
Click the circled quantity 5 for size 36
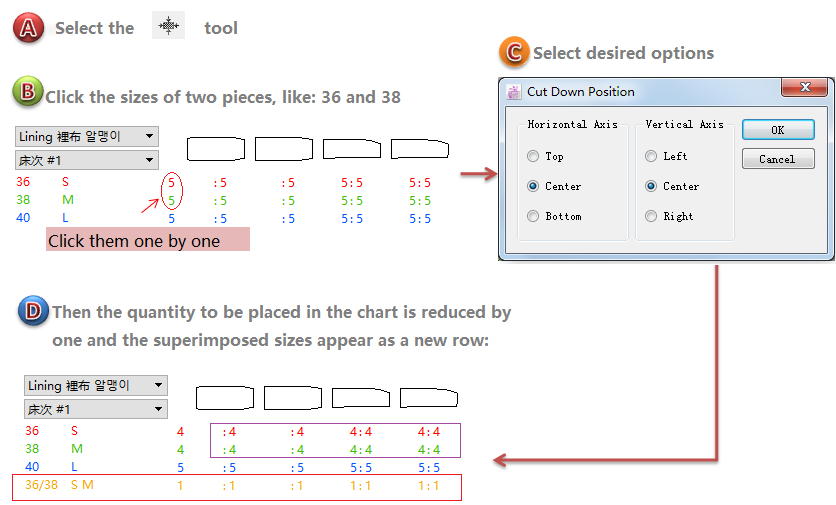[x=171, y=183]
